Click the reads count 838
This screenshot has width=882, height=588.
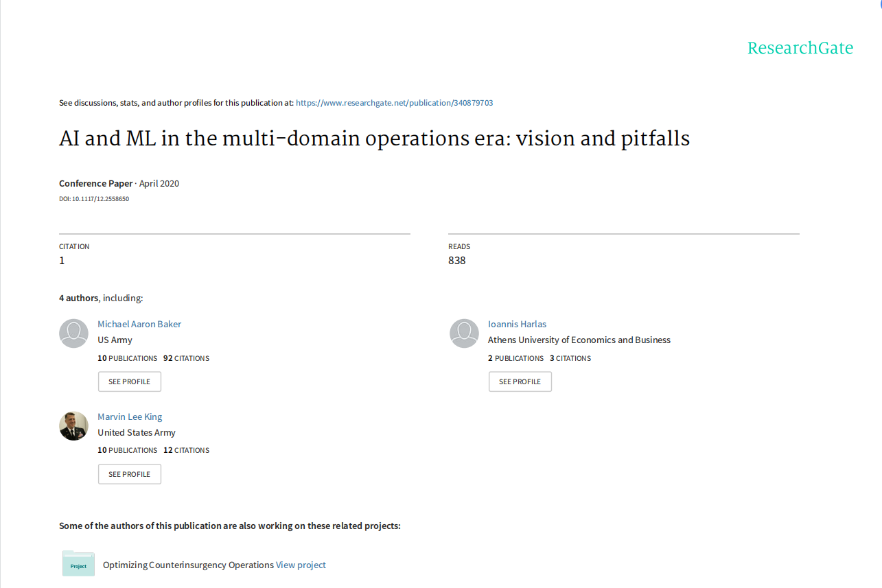tap(457, 260)
